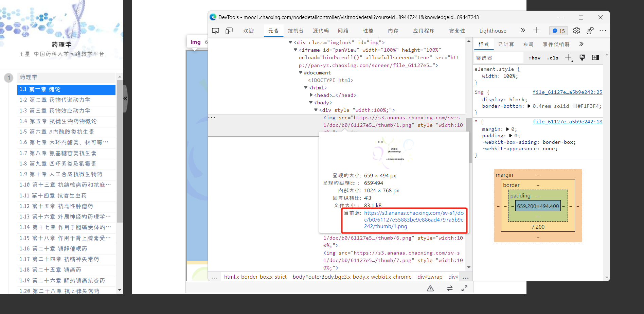Viewport: 644px width, 314px height.
Task: Collapse the html node arrow
Action: pos(306,87)
